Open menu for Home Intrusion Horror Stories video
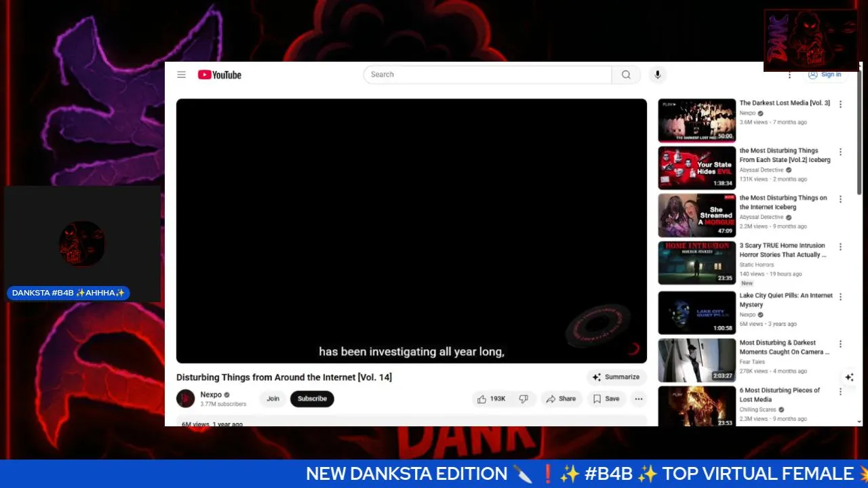 (840, 247)
